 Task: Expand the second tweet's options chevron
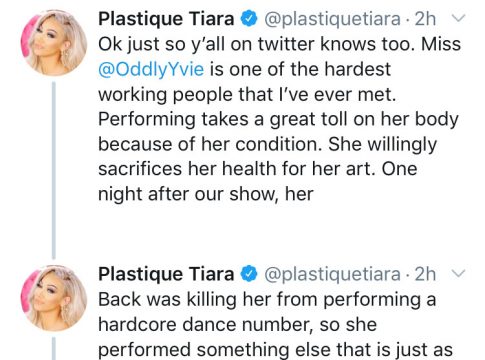(459, 273)
